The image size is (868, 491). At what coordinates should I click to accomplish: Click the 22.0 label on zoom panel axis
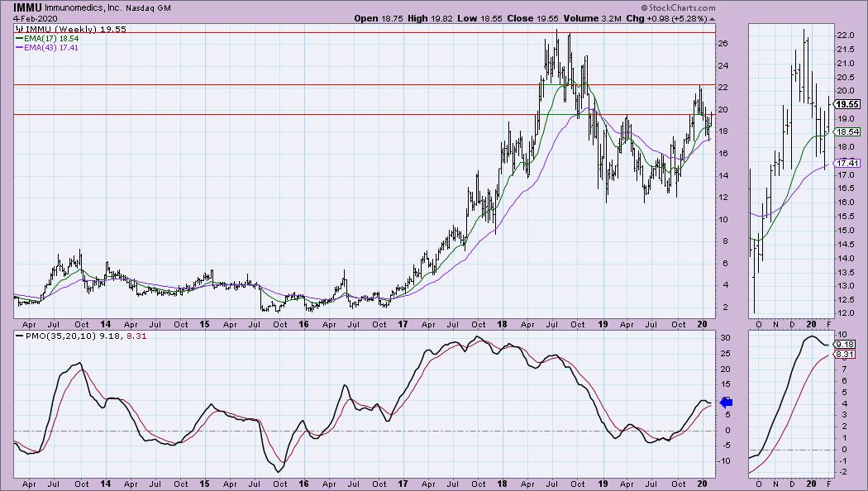(x=844, y=36)
